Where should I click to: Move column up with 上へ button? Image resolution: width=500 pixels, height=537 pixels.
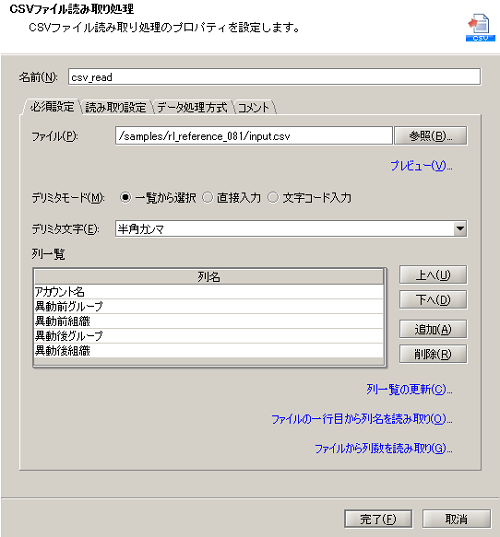433,275
